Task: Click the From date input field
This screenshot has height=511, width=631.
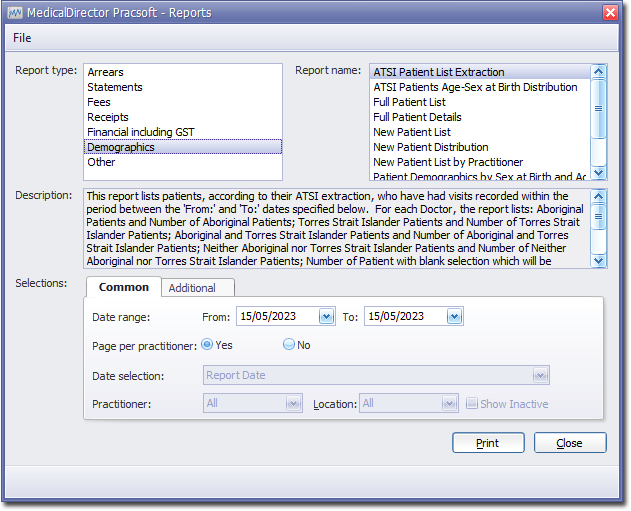Action: [x=277, y=317]
